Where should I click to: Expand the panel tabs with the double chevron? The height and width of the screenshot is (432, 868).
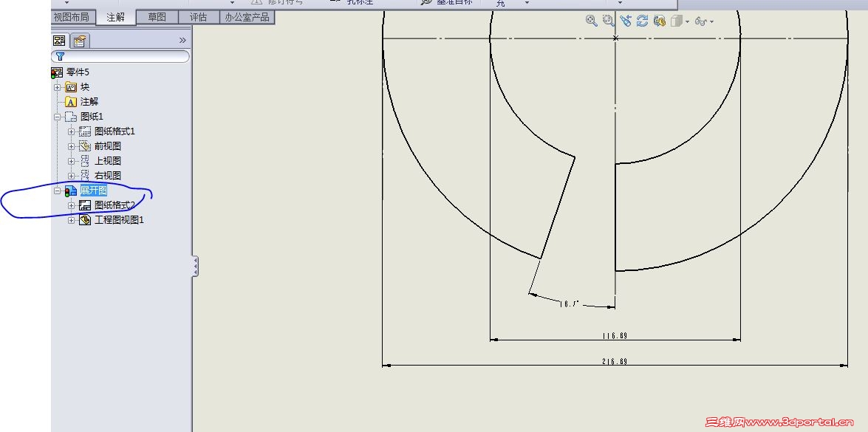coord(182,41)
